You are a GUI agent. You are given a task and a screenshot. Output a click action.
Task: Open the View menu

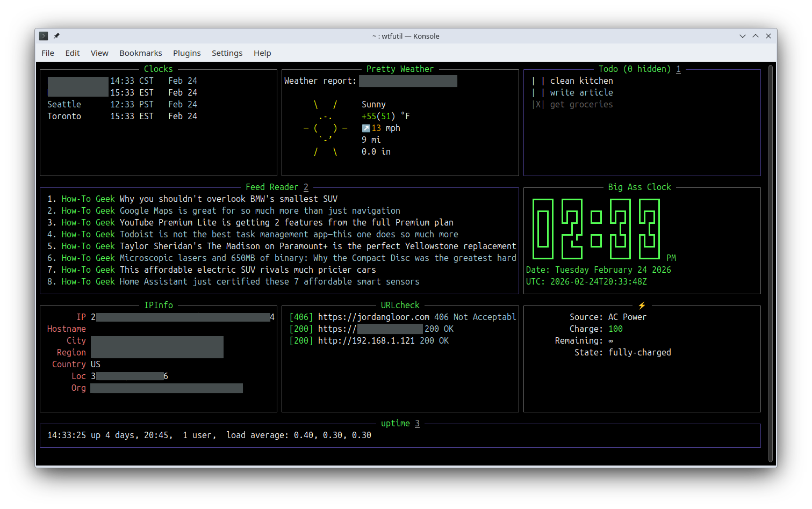(99, 53)
